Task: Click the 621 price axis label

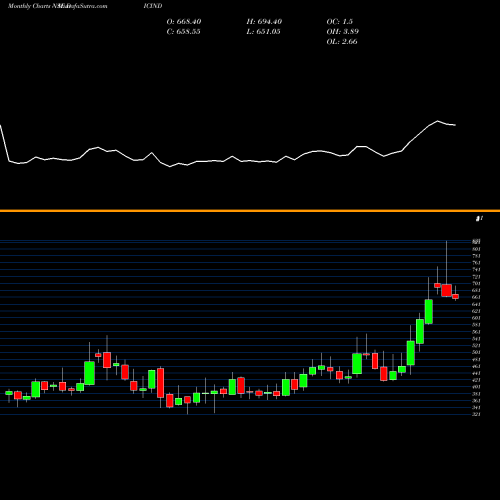Action: click(x=476, y=311)
